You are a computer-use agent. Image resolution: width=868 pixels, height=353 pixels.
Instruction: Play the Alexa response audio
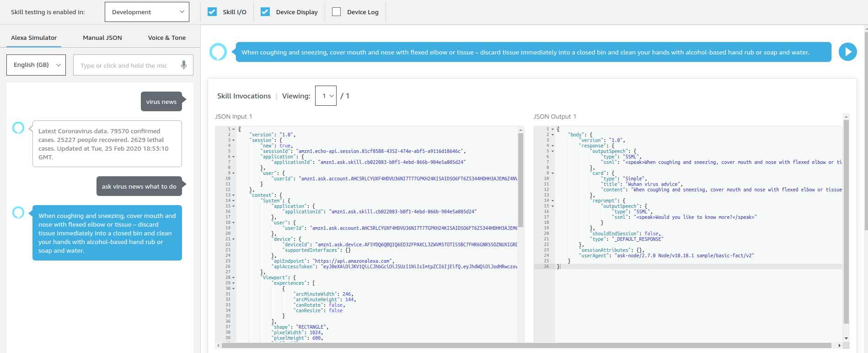tap(847, 52)
